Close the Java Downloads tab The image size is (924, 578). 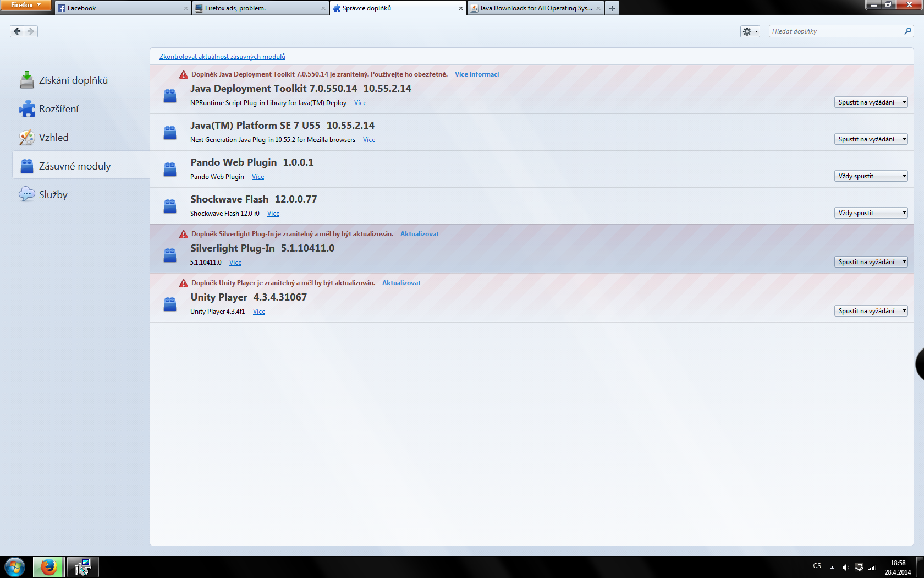click(x=598, y=8)
